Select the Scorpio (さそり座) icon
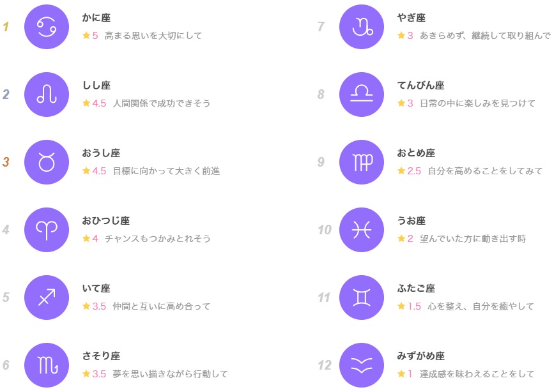 [47, 365]
